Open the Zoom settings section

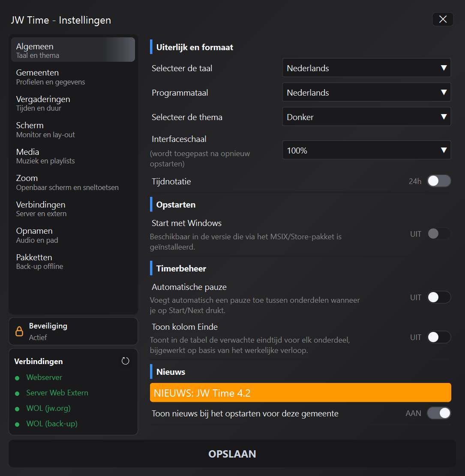73,182
